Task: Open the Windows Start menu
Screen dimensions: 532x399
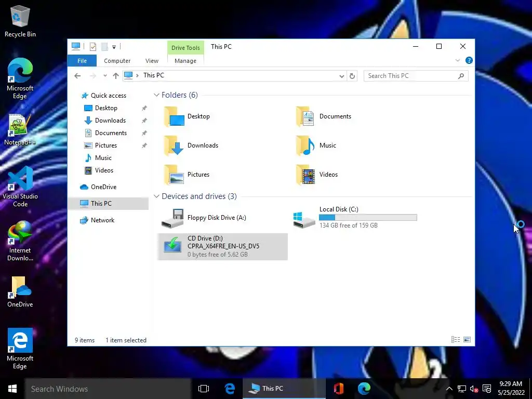Action: pos(12,389)
